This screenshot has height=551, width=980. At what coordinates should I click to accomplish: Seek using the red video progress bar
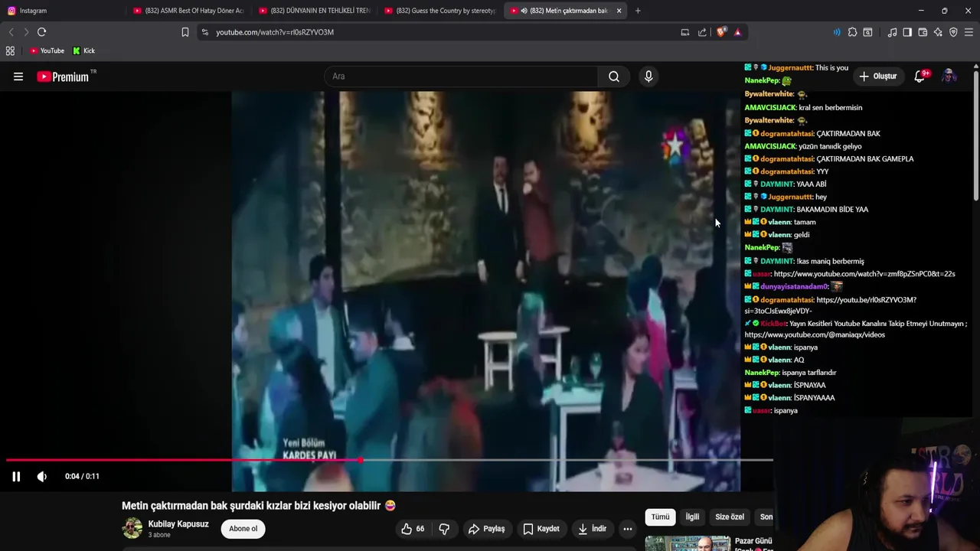389,460
